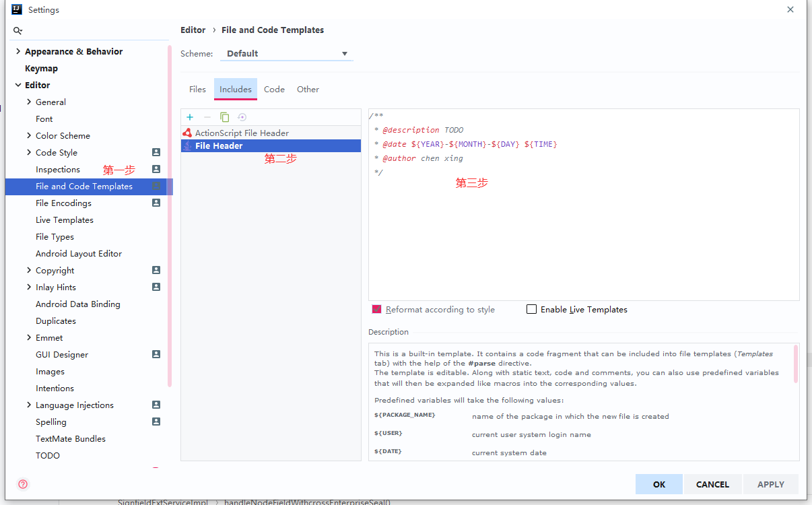The image size is (812, 505).
Task: Click Editor in the breadcrumb
Action: point(193,30)
